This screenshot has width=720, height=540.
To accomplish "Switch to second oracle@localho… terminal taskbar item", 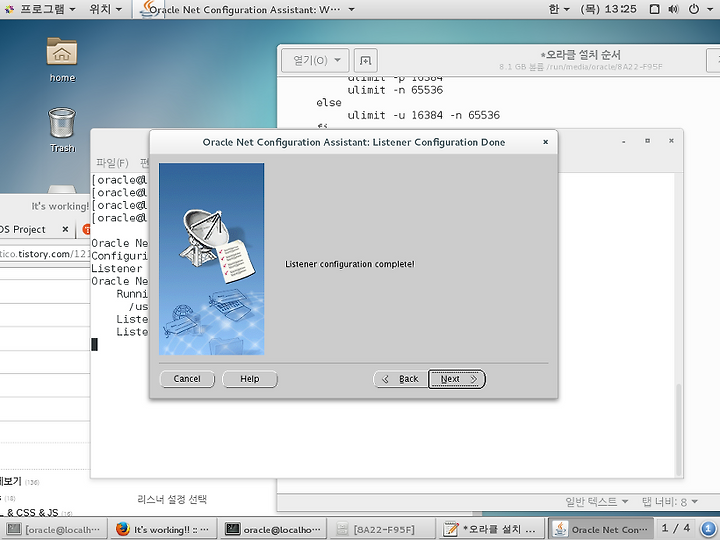I will click(273, 529).
